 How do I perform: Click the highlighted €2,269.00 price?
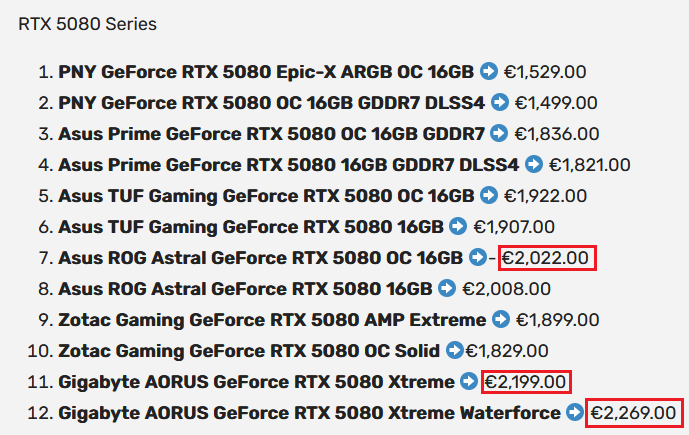point(634,413)
